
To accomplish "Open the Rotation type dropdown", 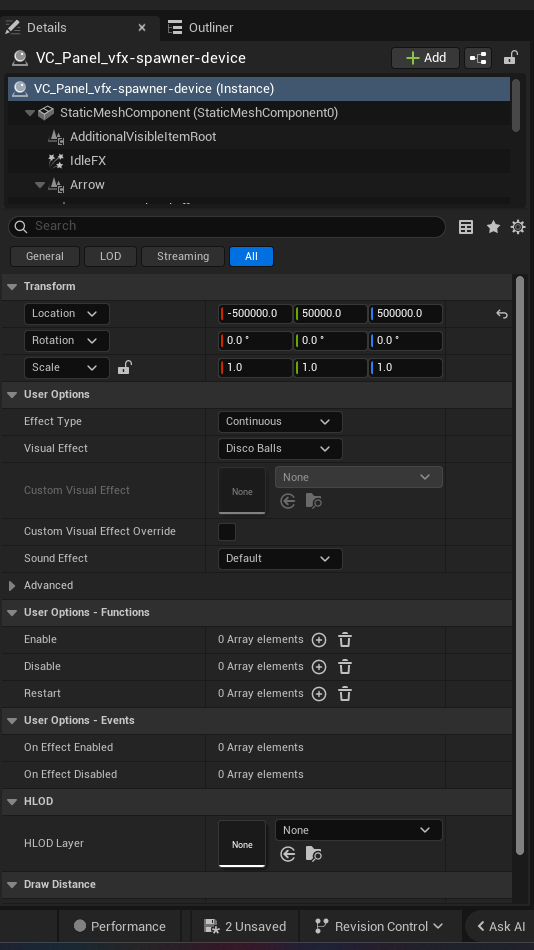I will tap(66, 340).
